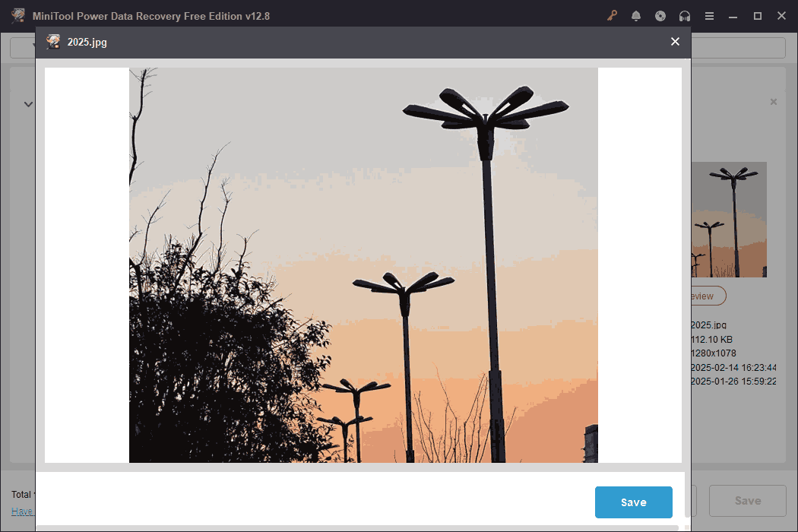
Task: Open the hyperlink at the bottom left
Action: tap(23, 511)
